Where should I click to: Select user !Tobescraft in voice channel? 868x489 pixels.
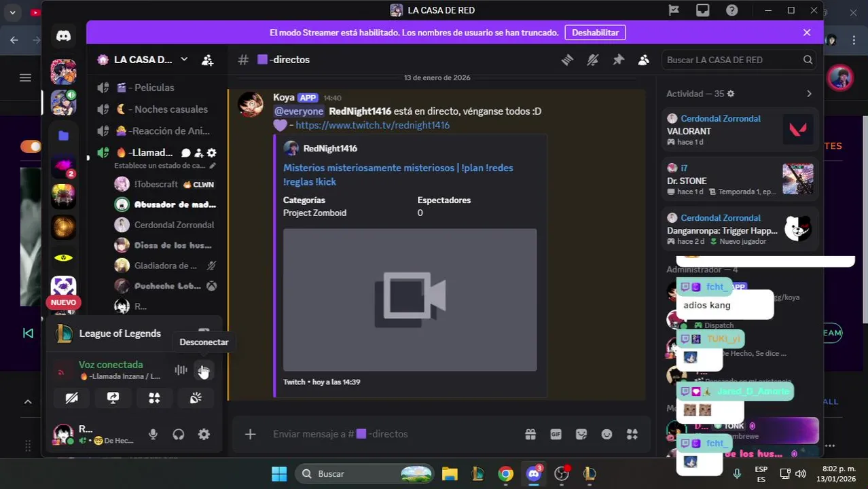point(166,184)
